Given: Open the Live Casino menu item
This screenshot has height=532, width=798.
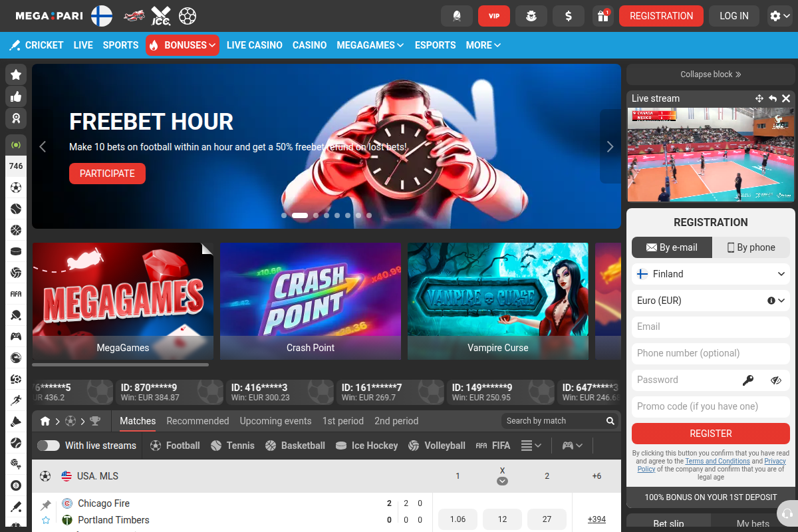Looking at the screenshot, I should coord(255,45).
